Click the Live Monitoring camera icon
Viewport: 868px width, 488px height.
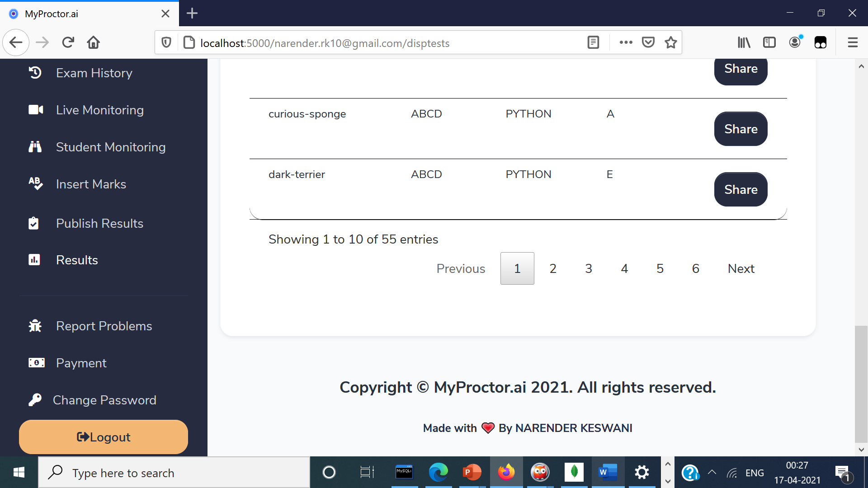pyautogui.click(x=36, y=110)
